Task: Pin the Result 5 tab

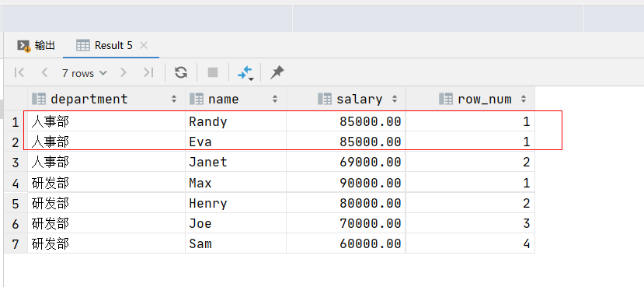Action: [x=277, y=73]
